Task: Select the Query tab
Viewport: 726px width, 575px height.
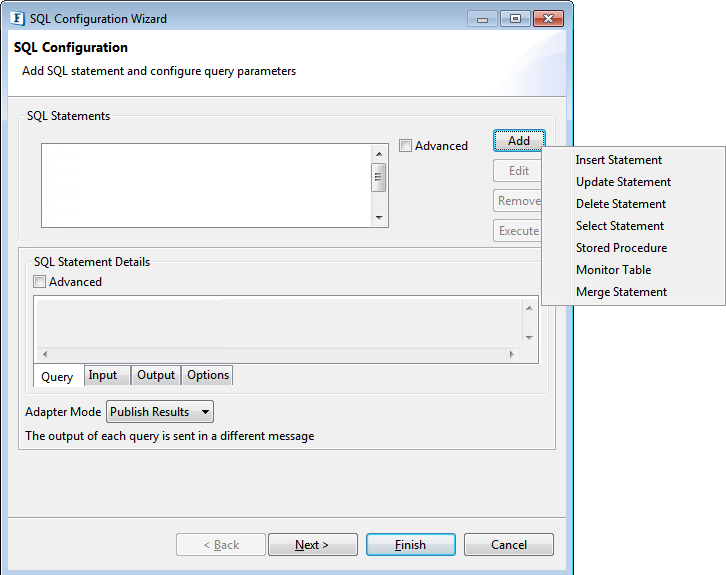Action: [x=57, y=377]
